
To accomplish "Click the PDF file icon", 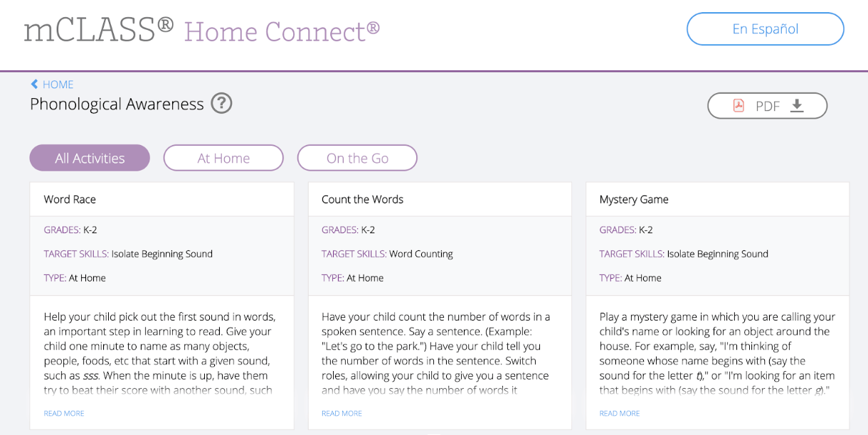I will click(739, 106).
